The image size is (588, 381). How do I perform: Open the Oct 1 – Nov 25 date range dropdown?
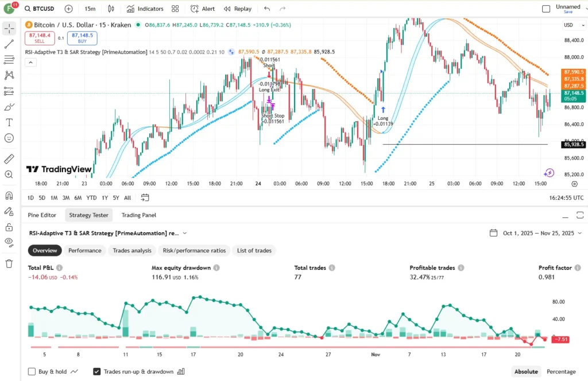coord(536,233)
